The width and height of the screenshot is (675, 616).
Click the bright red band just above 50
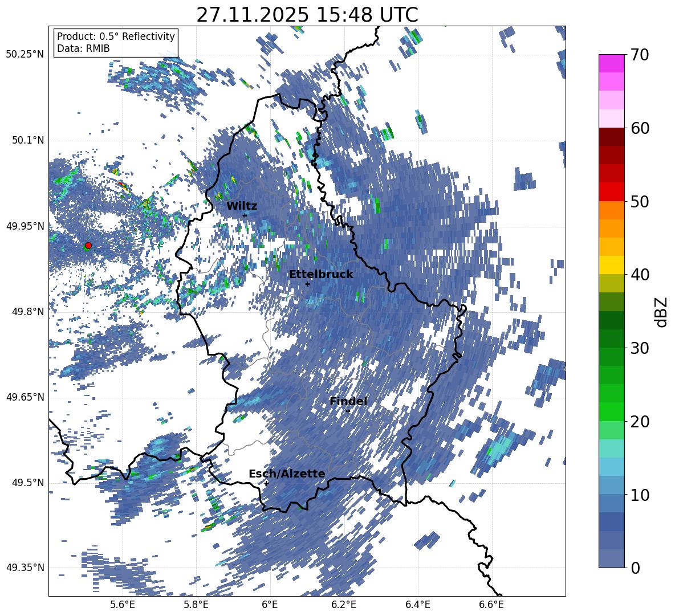[x=611, y=191]
